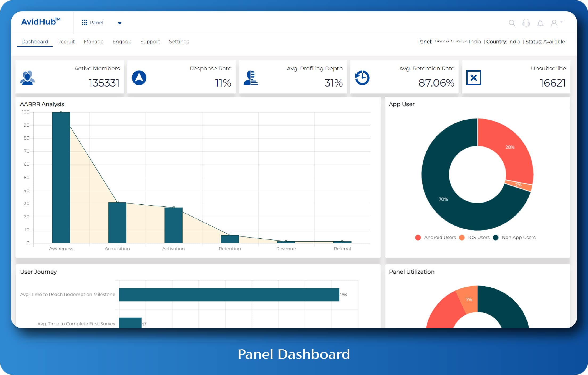Click the AvidHub logo link
This screenshot has width=588, height=375.
pyautogui.click(x=41, y=21)
